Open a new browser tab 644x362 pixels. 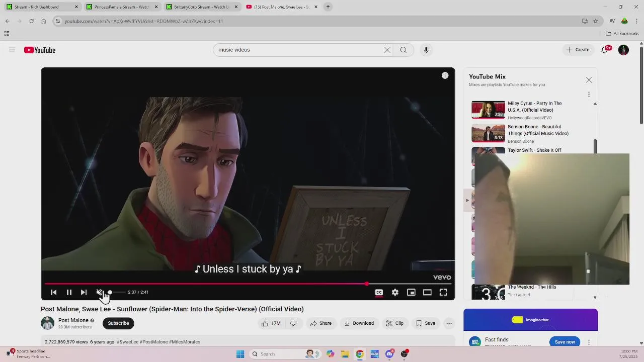[328, 7]
